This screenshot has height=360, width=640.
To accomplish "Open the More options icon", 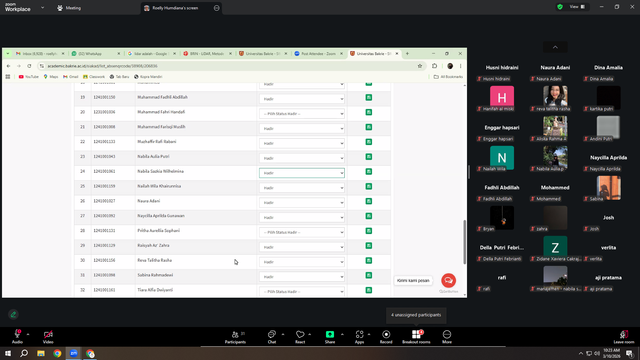I will click(447, 336).
